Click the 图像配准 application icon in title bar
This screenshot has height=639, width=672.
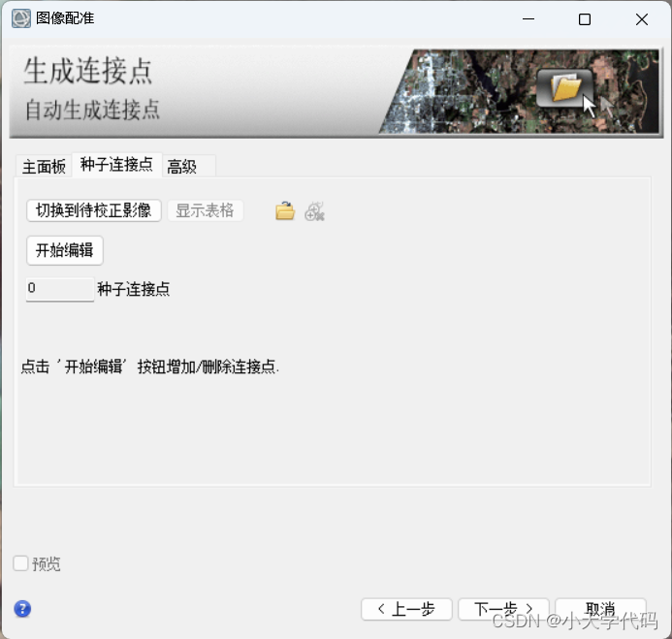21,18
